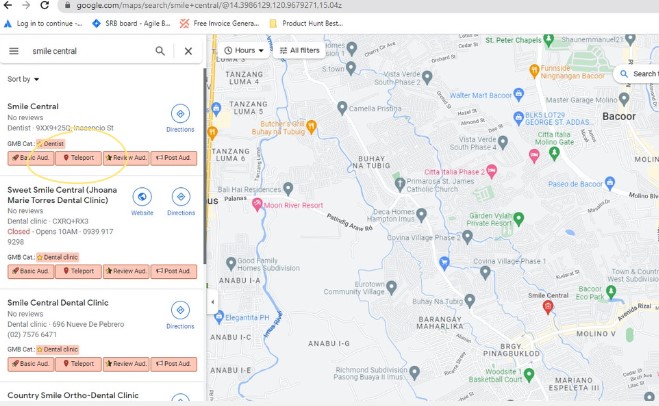Click Butcher's Grill restaurant pin
659x406 pixels.
(x=311, y=126)
